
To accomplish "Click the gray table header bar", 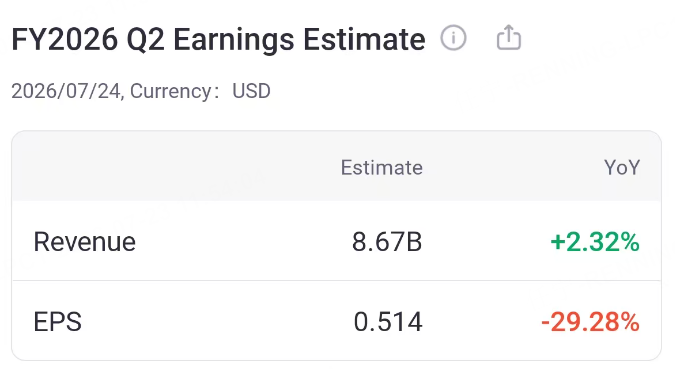I will [336, 166].
